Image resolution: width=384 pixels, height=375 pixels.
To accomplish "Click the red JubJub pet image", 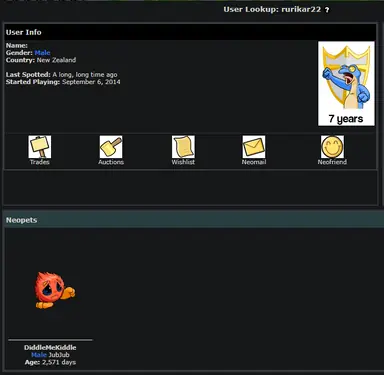I will tap(55, 290).
